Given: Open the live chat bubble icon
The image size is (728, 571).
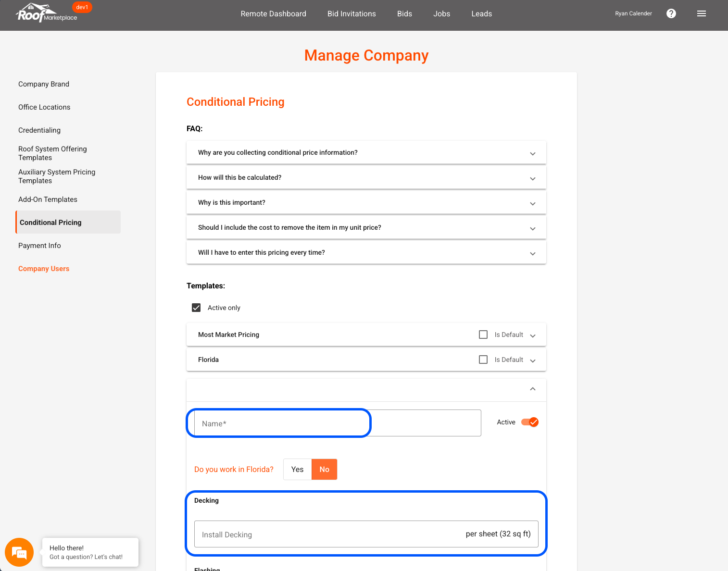Looking at the screenshot, I should point(19,552).
